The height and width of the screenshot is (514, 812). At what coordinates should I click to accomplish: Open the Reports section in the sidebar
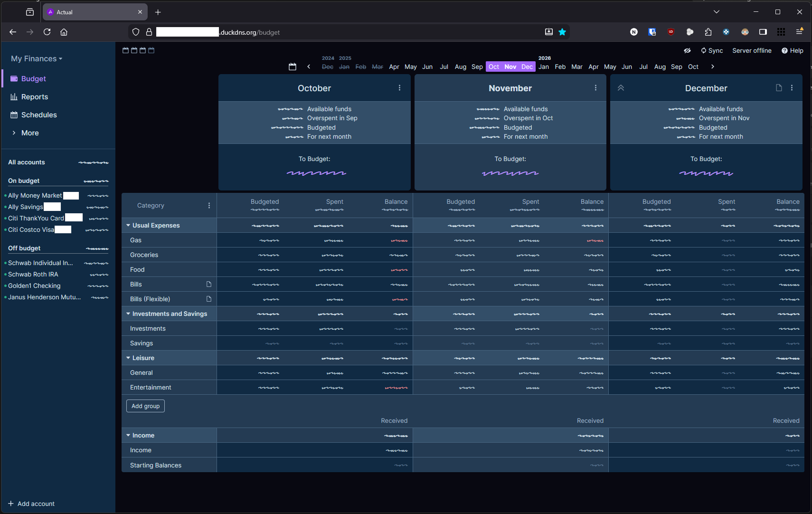click(x=34, y=96)
